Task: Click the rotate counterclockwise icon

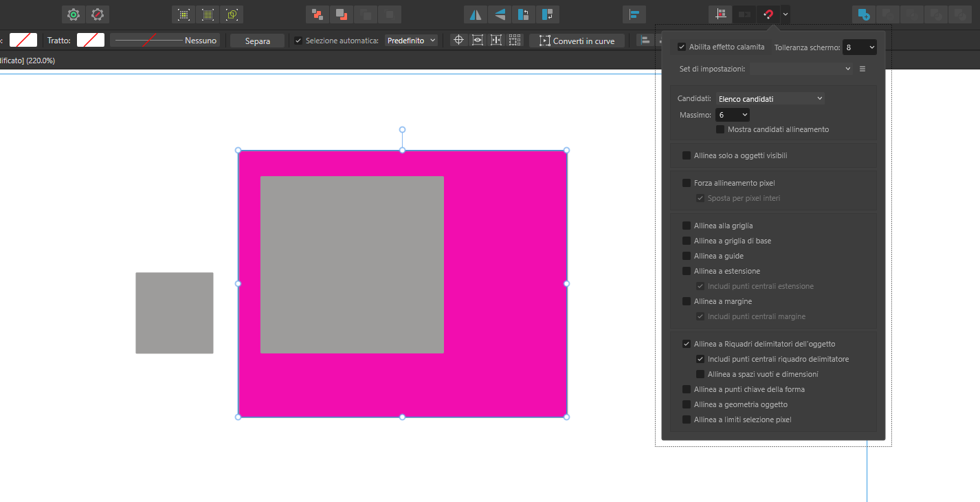Action: tap(524, 14)
